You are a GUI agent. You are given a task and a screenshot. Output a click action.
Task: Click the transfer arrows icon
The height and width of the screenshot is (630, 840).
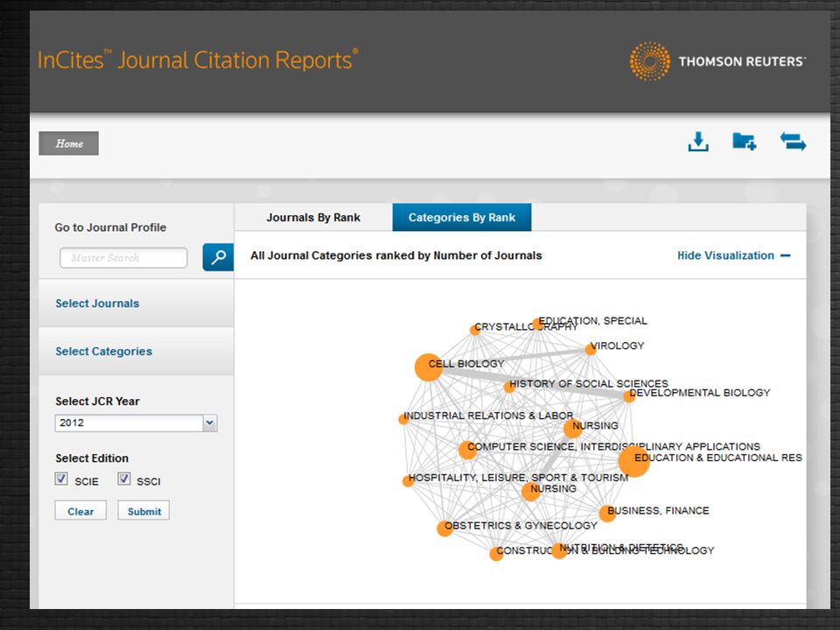coord(793,142)
